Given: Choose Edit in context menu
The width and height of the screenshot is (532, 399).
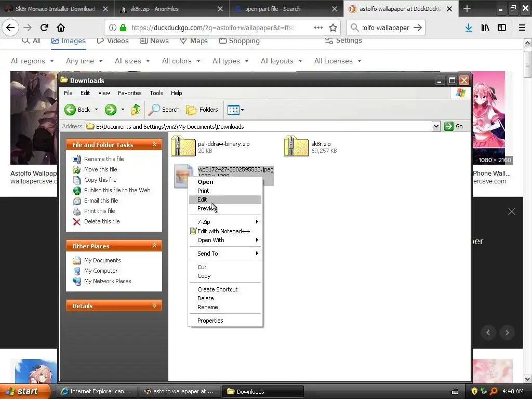Looking at the screenshot, I should coord(225,199).
